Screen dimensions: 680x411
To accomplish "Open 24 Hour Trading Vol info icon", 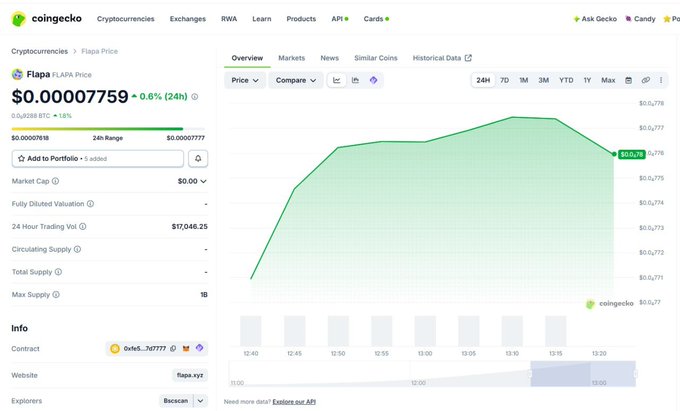I will coord(82,226).
